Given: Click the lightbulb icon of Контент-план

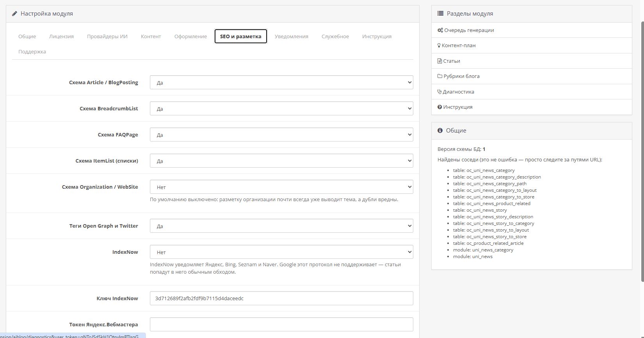Looking at the screenshot, I should 439,45.
